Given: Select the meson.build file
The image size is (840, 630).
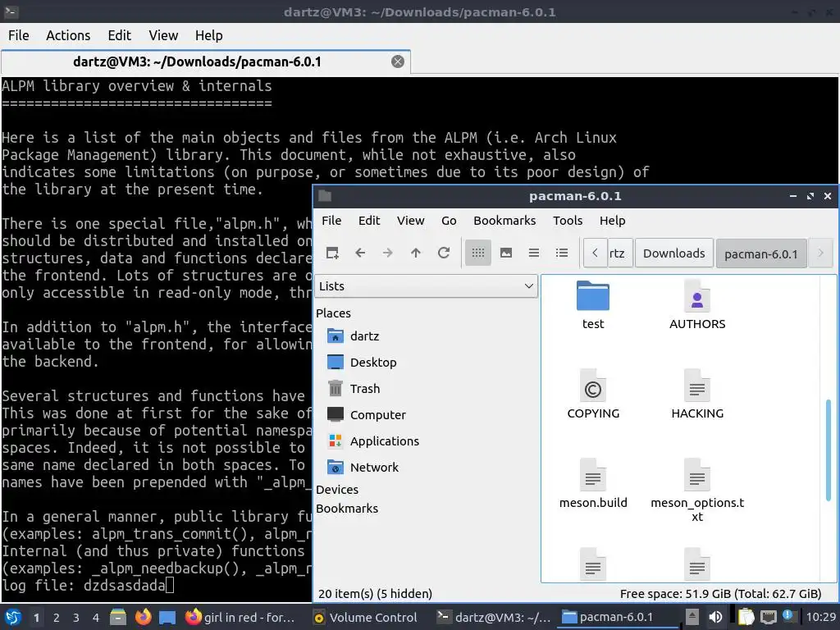Looking at the screenshot, I should click(x=592, y=484).
